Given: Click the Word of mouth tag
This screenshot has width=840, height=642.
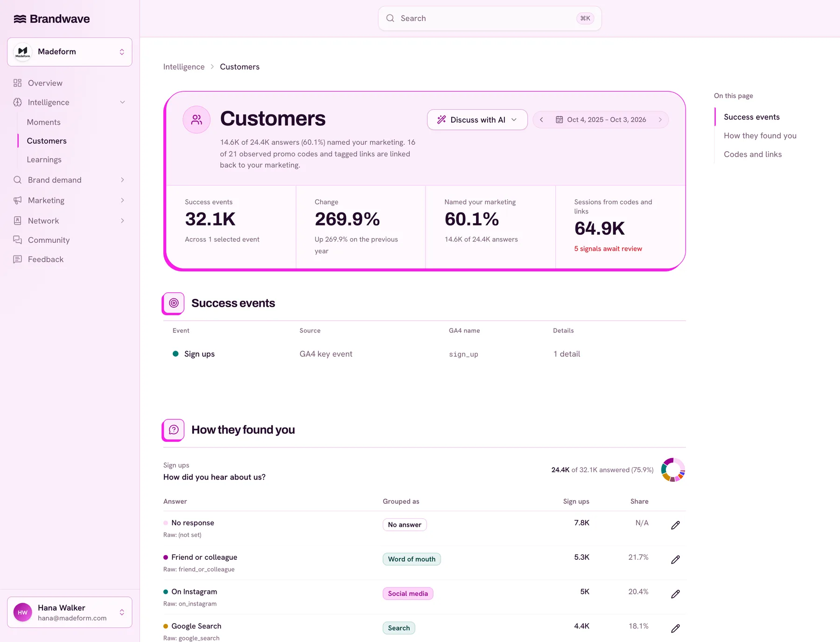Looking at the screenshot, I should (412, 559).
